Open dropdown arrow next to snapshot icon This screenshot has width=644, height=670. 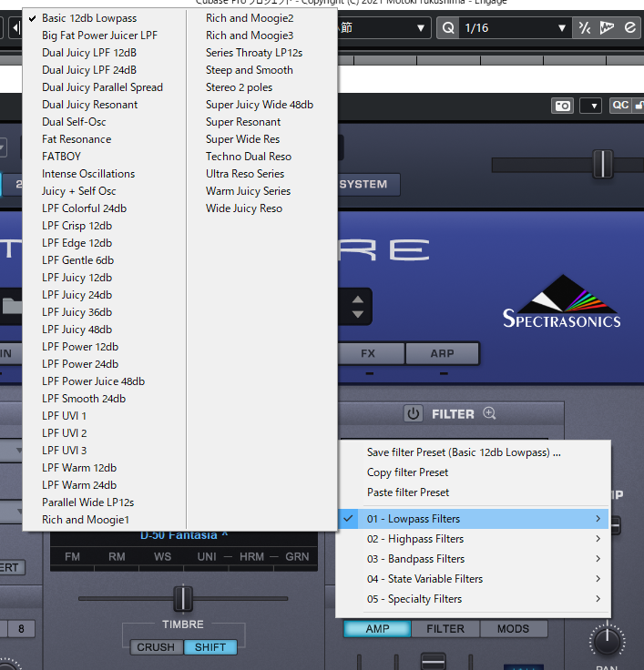coord(590,106)
